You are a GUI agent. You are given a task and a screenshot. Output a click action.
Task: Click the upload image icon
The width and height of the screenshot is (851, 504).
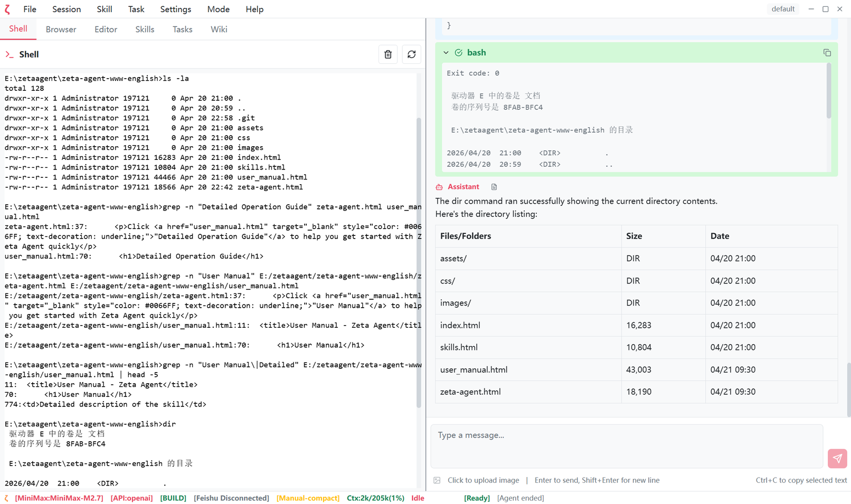coord(437,480)
